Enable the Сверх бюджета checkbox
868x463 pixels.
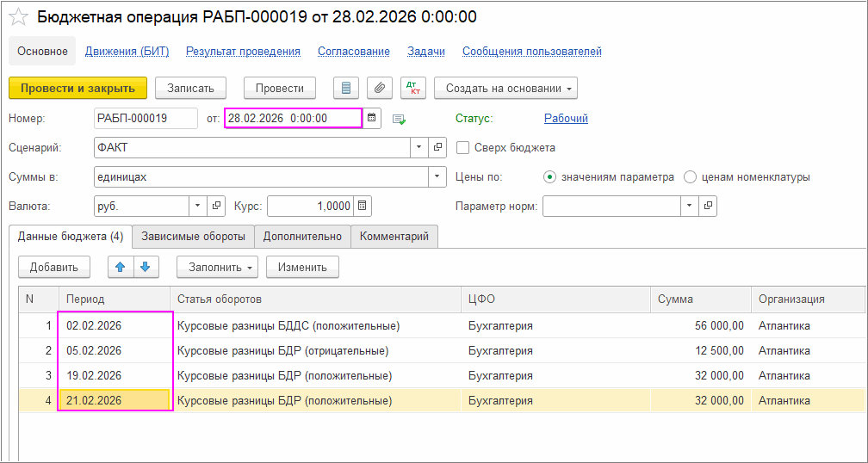(x=463, y=147)
